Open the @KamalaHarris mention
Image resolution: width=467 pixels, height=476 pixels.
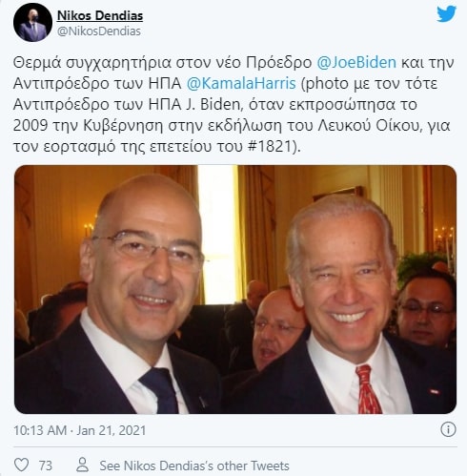[x=241, y=83]
